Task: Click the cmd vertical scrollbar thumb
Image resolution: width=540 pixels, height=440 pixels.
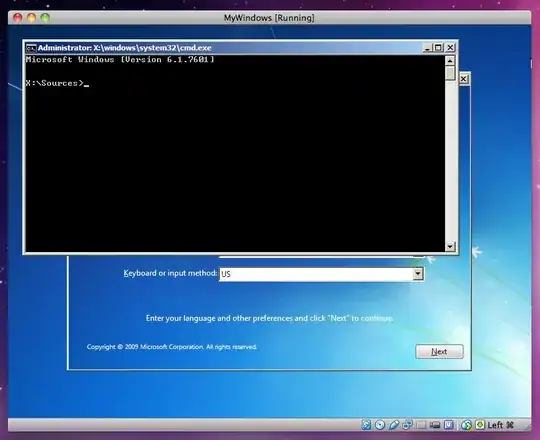Action: click(450, 74)
